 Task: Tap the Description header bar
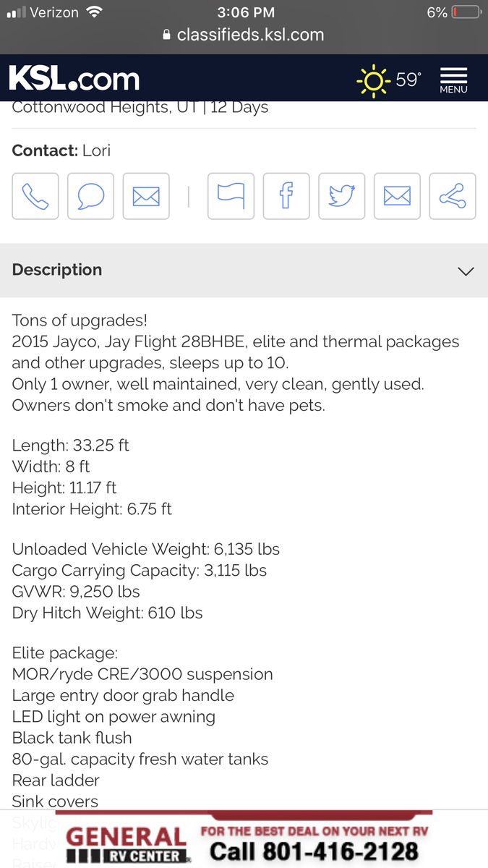pyautogui.click(x=217, y=271)
